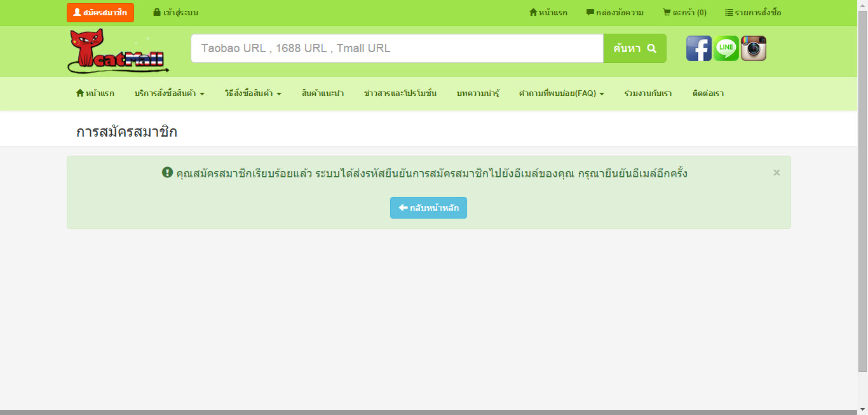
Task: Open รายการสั่งซื้อ order list link
Action: 753,13
